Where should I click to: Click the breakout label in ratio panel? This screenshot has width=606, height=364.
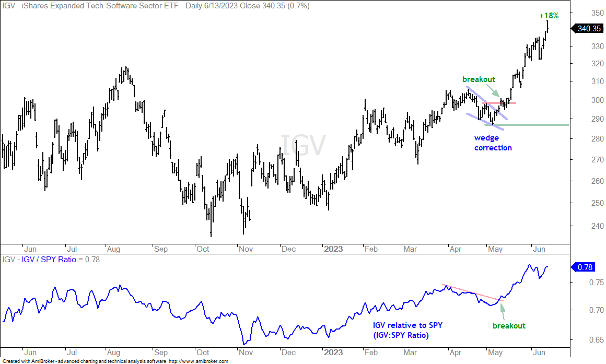tap(509, 326)
